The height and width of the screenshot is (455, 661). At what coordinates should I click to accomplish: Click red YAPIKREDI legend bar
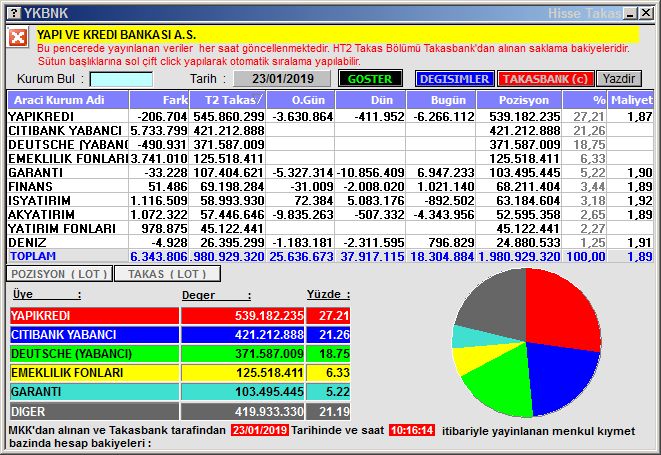94,316
